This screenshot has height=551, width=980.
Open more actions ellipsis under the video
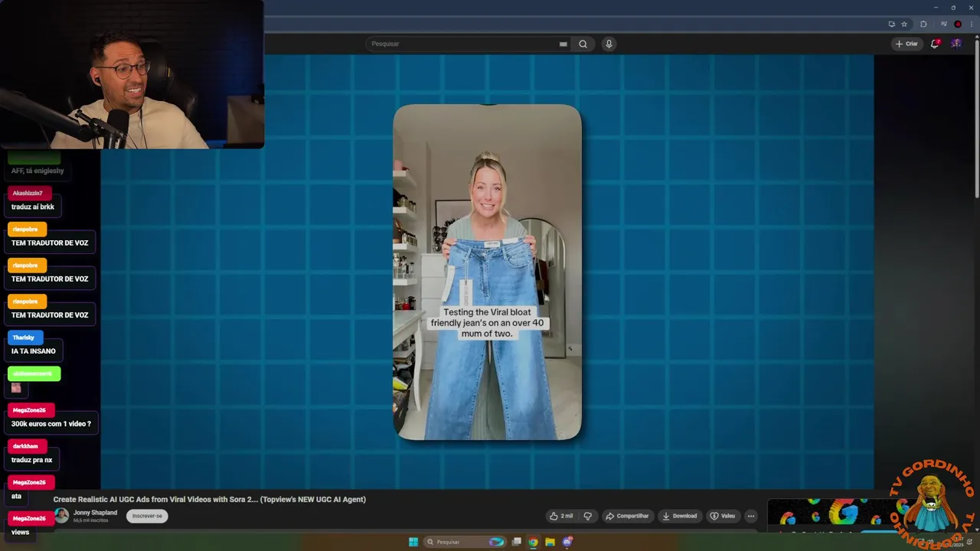pyautogui.click(x=751, y=516)
